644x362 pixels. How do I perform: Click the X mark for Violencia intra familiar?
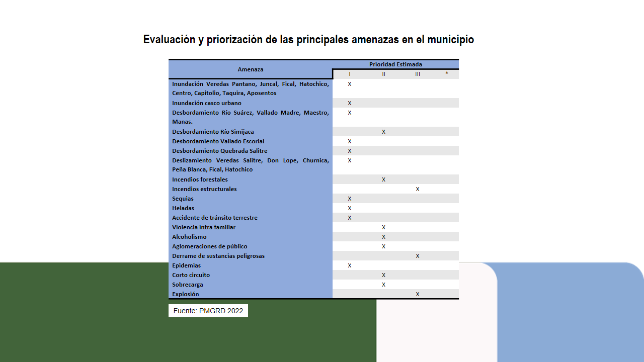(x=383, y=227)
